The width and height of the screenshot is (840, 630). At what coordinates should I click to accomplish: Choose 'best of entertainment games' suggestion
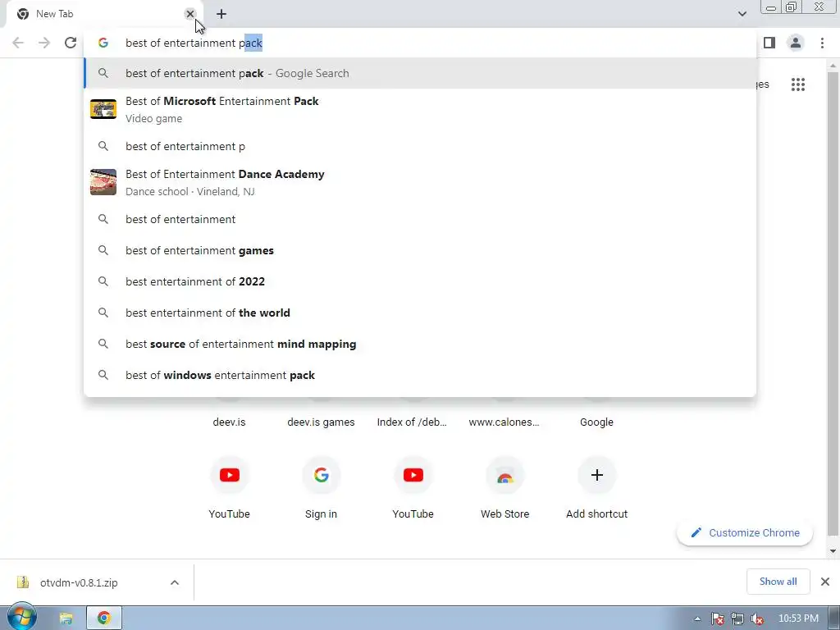(x=420, y=250)
